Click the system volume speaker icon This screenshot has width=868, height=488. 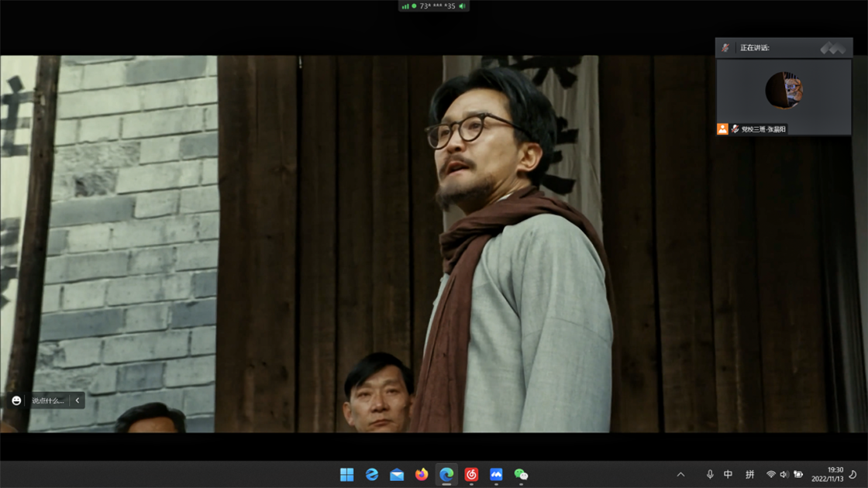(x=784, y=475)
